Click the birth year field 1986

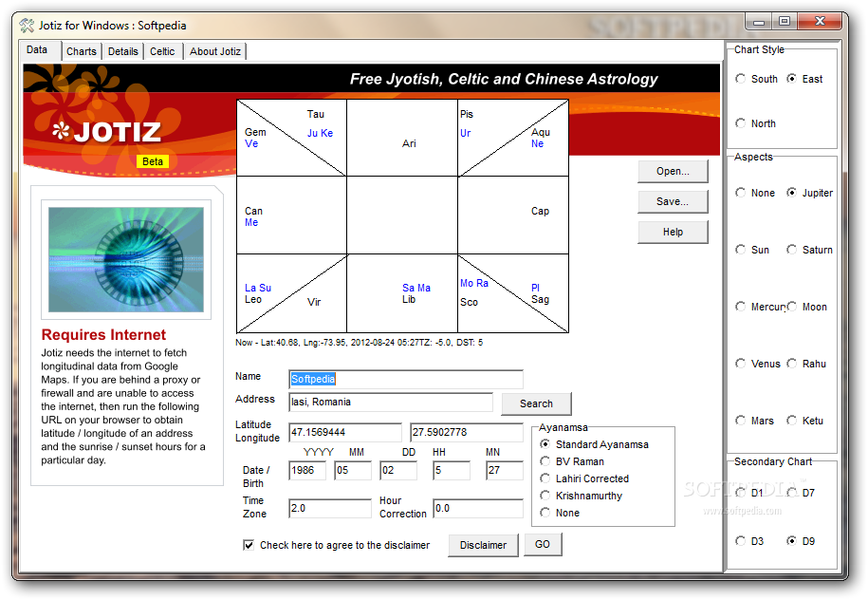(307, 470)
